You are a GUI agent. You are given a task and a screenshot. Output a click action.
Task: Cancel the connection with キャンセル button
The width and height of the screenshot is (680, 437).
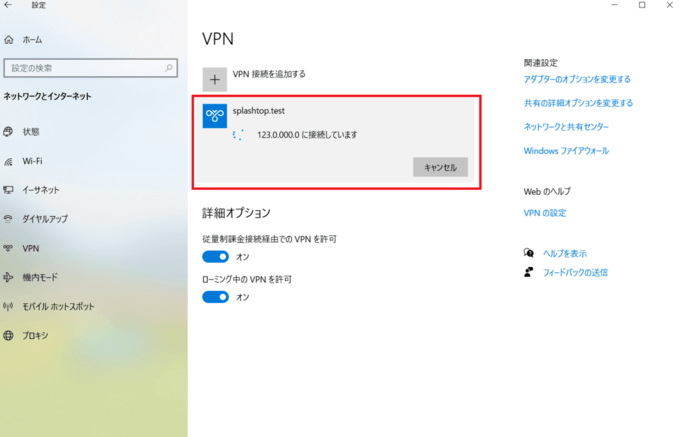[x=440, y=167]
